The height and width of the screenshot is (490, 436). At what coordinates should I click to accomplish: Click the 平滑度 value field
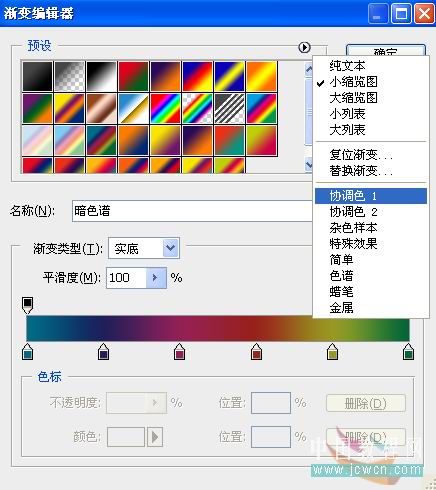click(127, 278)
